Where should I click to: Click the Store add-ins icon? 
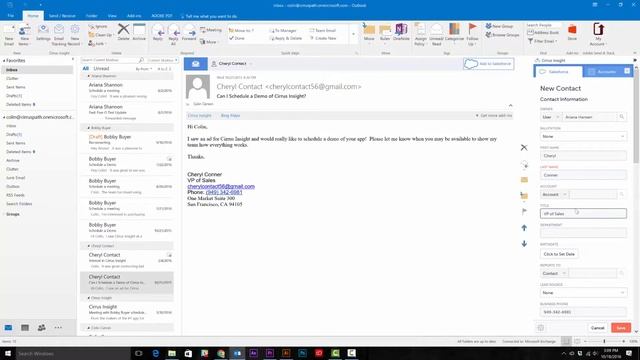(x=572, y=32)
